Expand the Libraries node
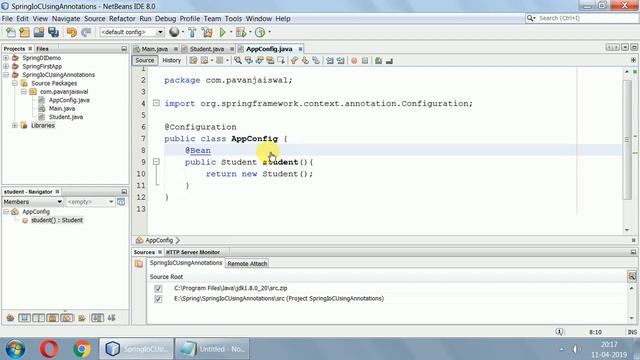640x360 pixels. [x=15, y=125]
